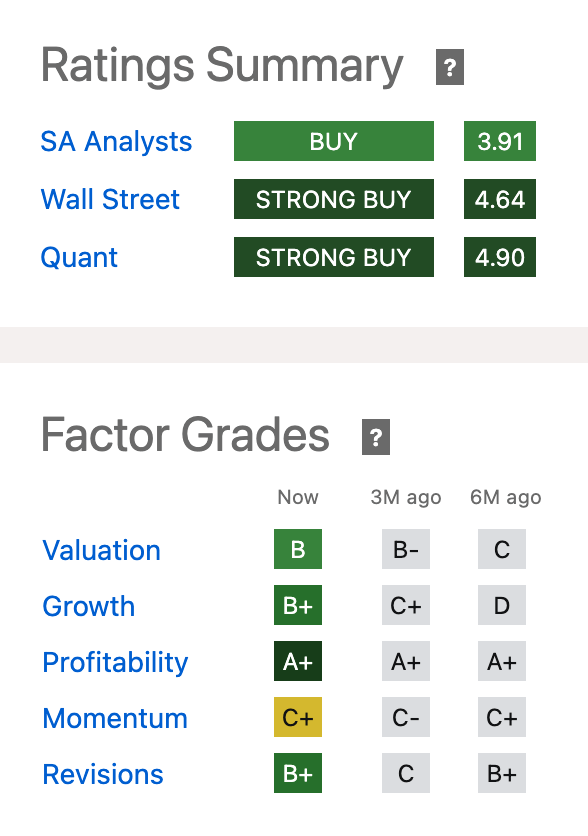Open the Valuation factor details
This screenshot has height=836, width=588.
pyautogui.click(x=100, y=550)
